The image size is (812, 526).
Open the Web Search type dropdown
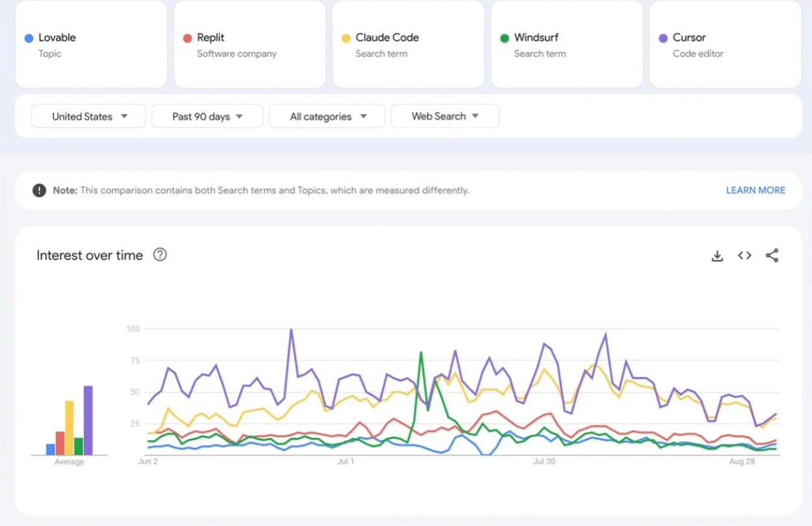pyautogui.click(x=445, y=117)
